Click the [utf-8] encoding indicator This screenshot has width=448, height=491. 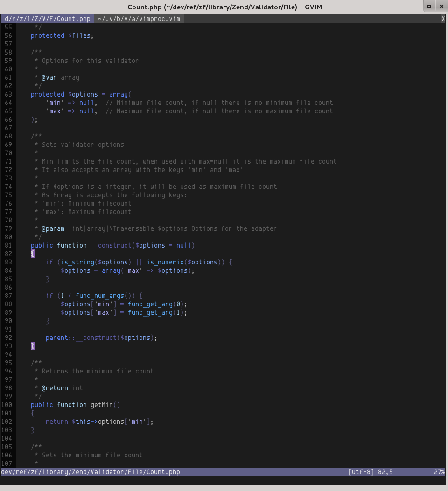pyautogui.click(x=361, y=472)
